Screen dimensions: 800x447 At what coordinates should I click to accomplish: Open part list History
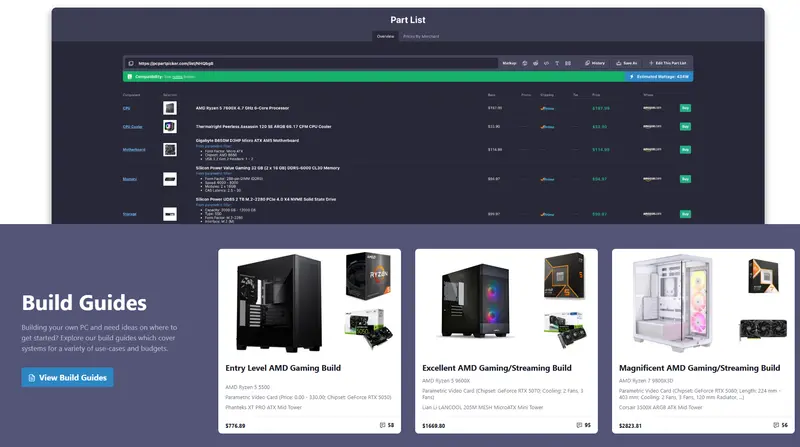[x=595, y=63]
